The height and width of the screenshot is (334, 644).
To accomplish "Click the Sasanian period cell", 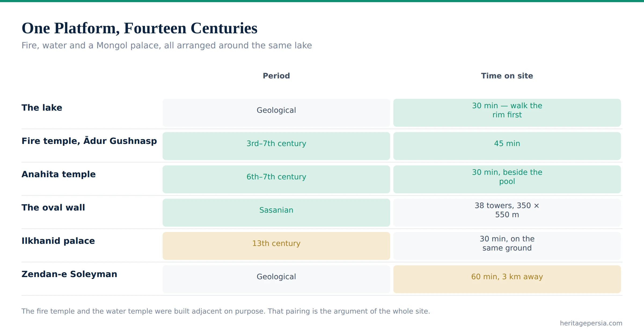I will 276,213.
